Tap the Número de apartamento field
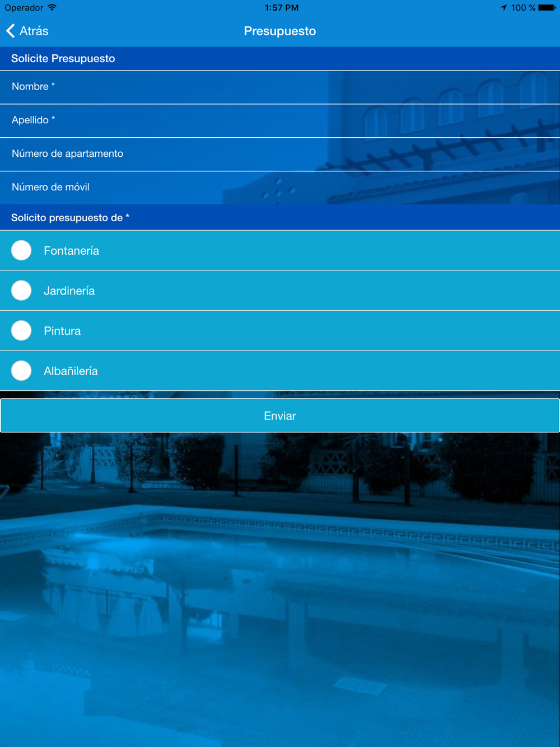This screenshot has width=560, height=747. 280,155
